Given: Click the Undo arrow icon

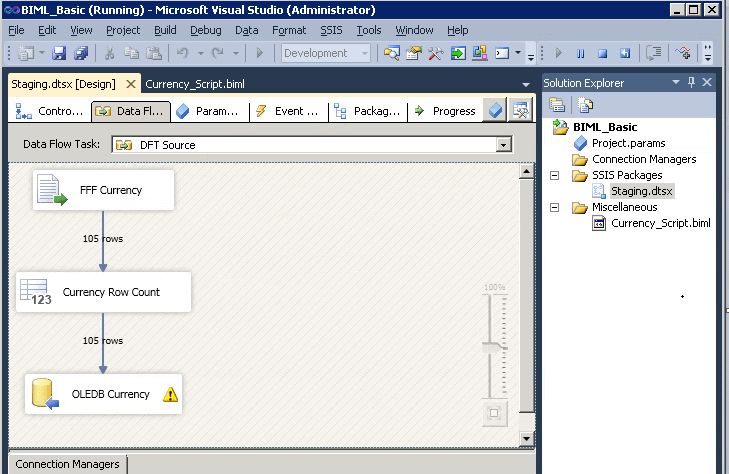Looking at the screenshot, I should pyautogui.click(x=182, y=53).
